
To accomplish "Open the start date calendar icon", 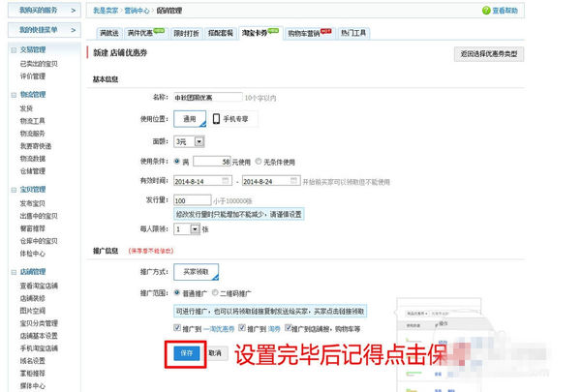I will [x=226, y=181].
